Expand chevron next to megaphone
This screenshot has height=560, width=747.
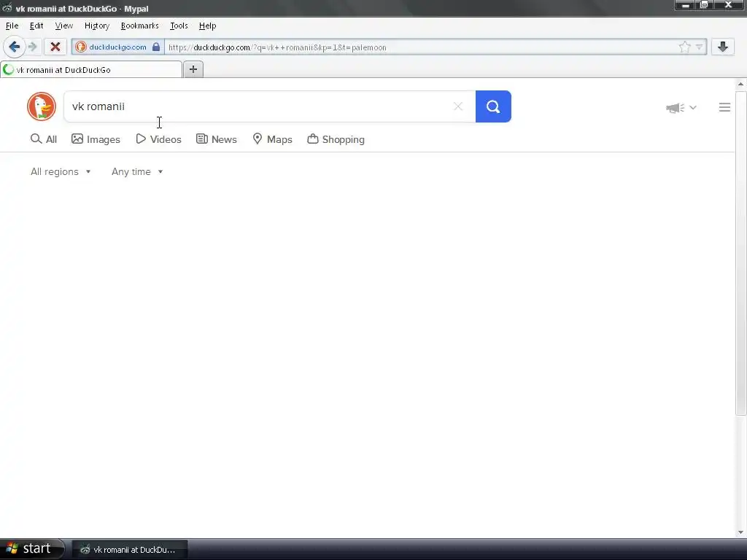point(693,108)
